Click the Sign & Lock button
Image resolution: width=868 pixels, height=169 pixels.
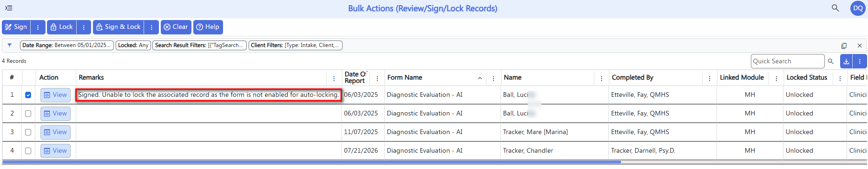(118, 27)
